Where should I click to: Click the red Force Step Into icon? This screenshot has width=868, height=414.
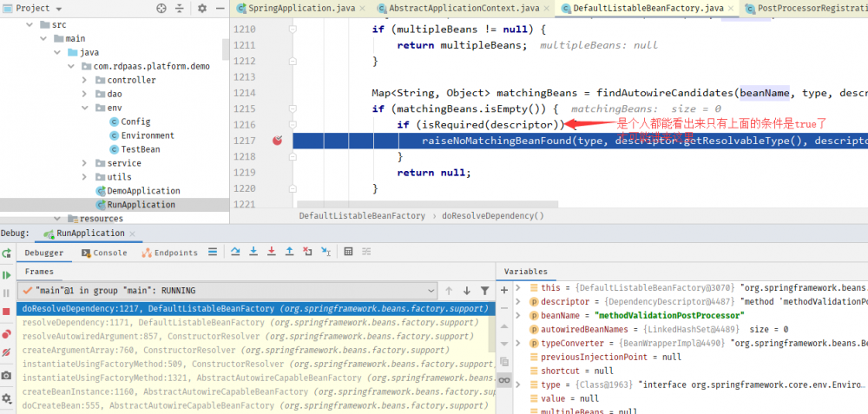[x=271, y=252]
